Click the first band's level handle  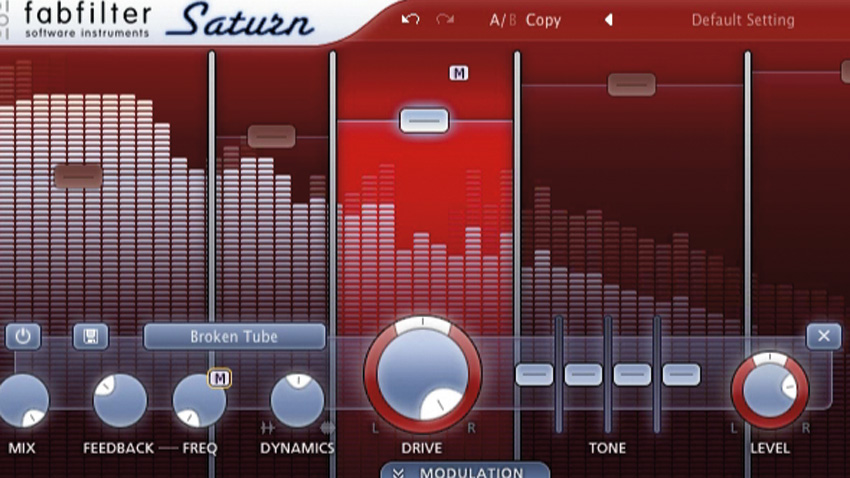[78, 176]
